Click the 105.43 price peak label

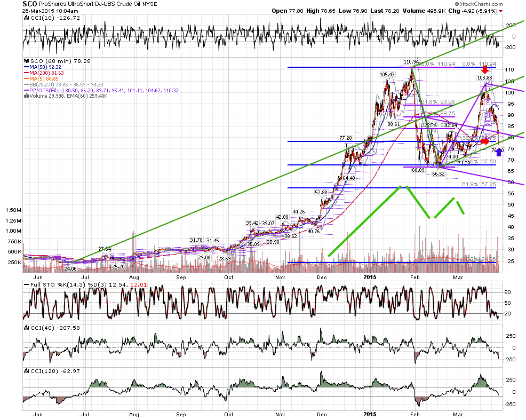(387, 75)
